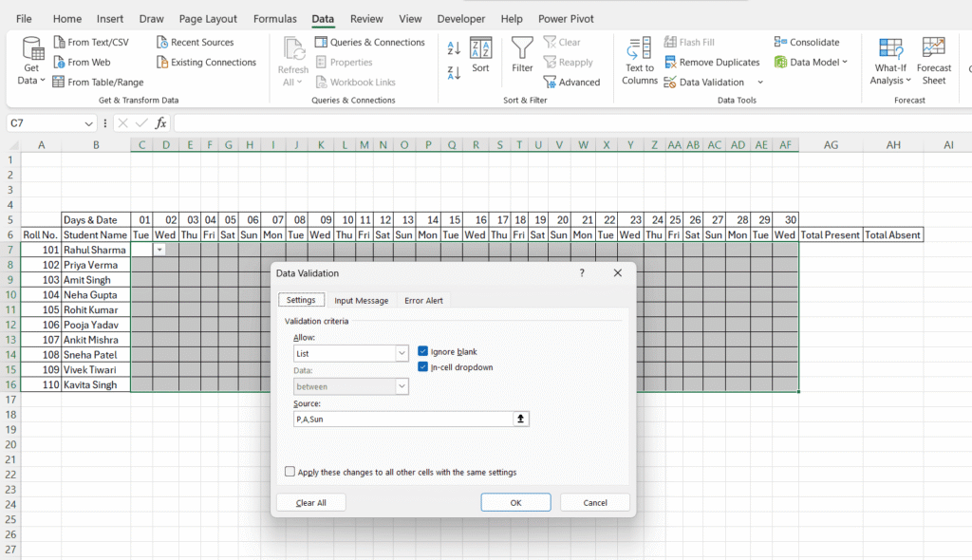Screen dimensions: 972x560
Task: Open cell C7 in-cell dropdown arrow
Action: pos(159,250)
